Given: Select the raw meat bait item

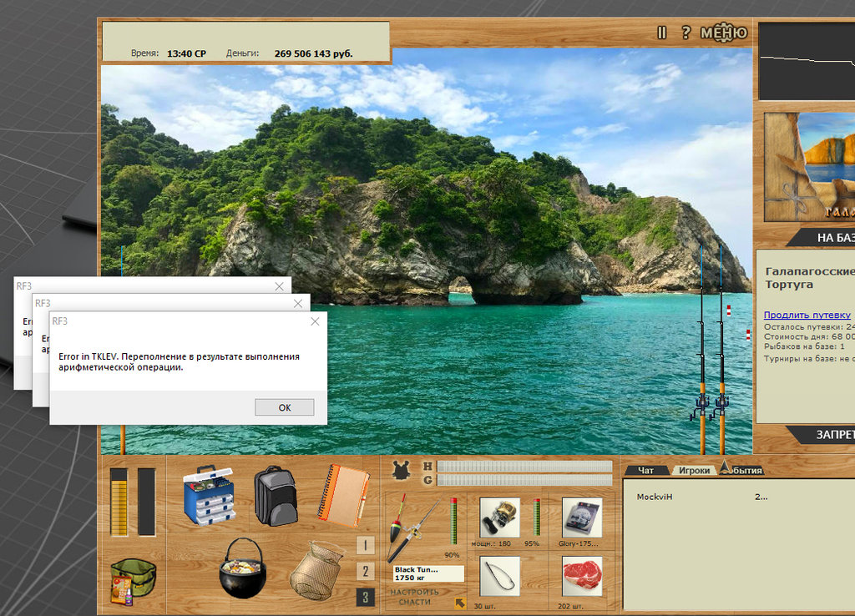Looking at the screenshot, I should [582, 576].
